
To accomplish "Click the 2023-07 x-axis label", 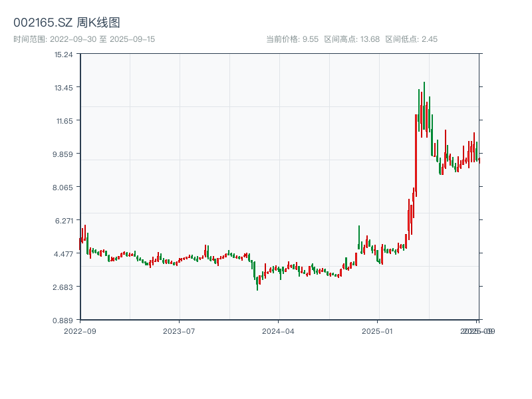I will coord(179,331).
